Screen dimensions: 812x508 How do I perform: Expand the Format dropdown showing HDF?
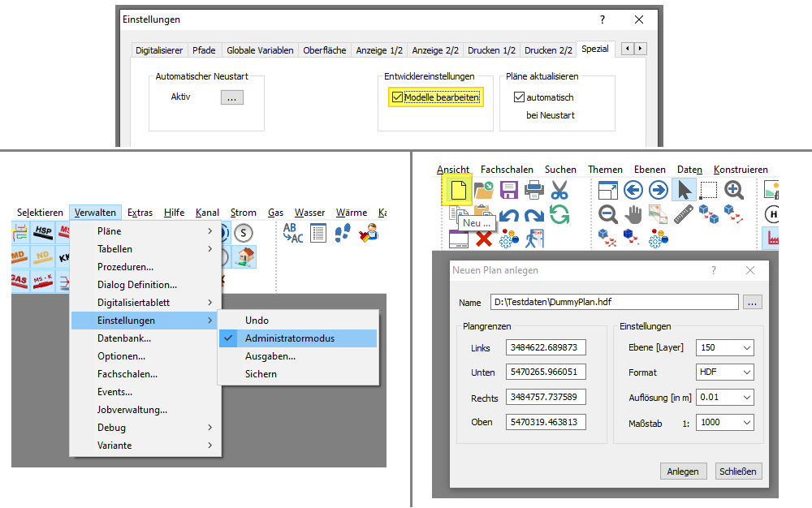click(x=724, y=372)
